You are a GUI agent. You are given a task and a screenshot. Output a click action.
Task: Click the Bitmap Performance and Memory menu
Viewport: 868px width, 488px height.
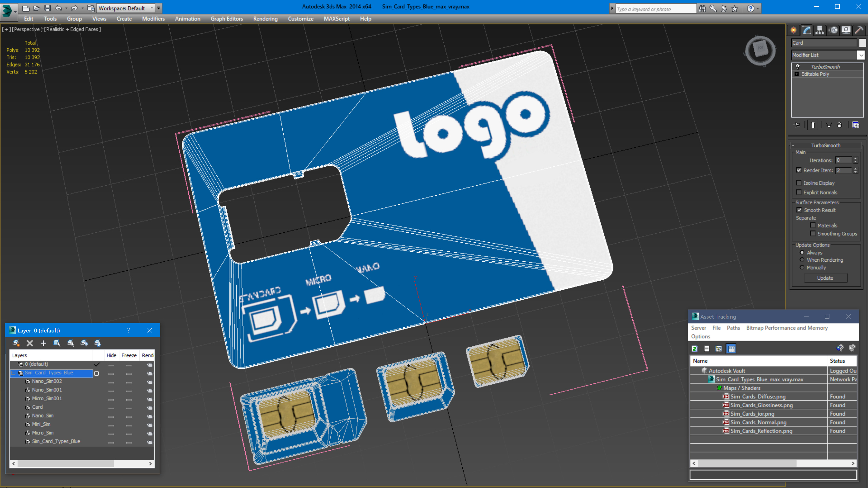click(x=787, y=328)
